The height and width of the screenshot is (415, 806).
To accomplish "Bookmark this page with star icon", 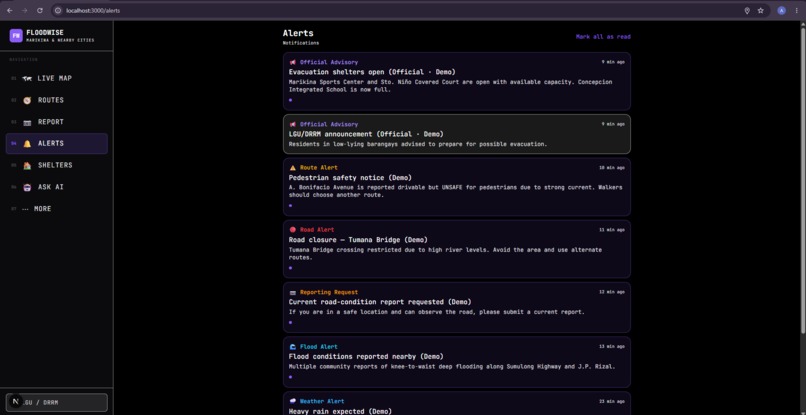I will 761,10.
